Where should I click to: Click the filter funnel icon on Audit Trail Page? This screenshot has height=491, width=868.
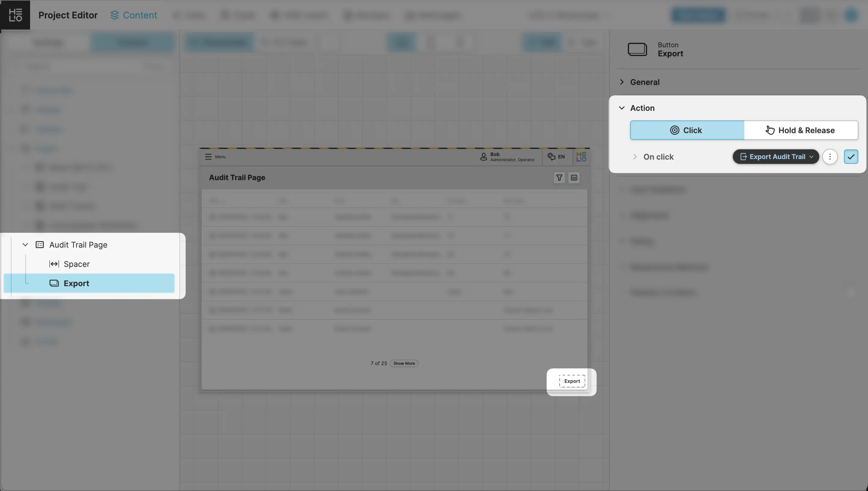pyautogui.click(x=559, y=178)
